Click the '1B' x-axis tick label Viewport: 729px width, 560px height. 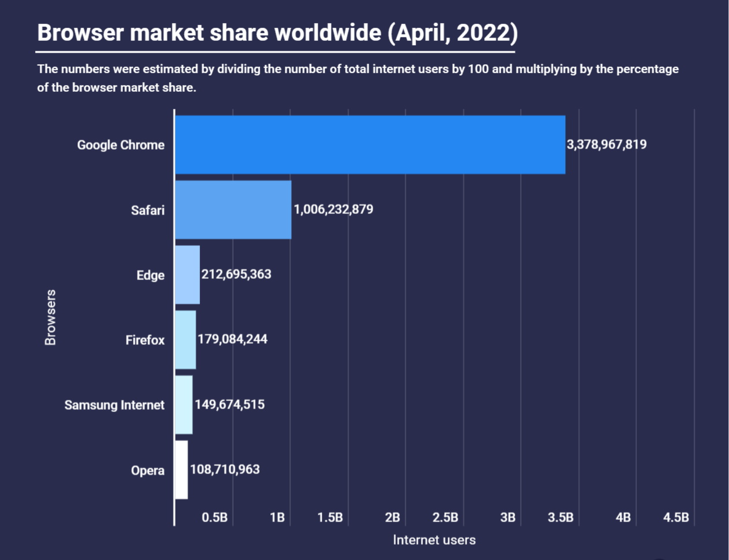coord(277,517)
